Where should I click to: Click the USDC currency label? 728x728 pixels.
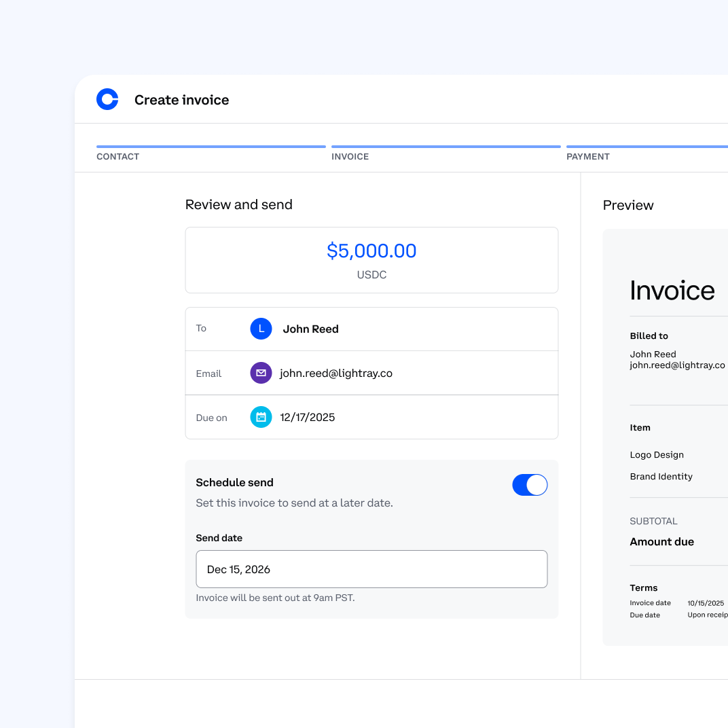pos(371,275)
